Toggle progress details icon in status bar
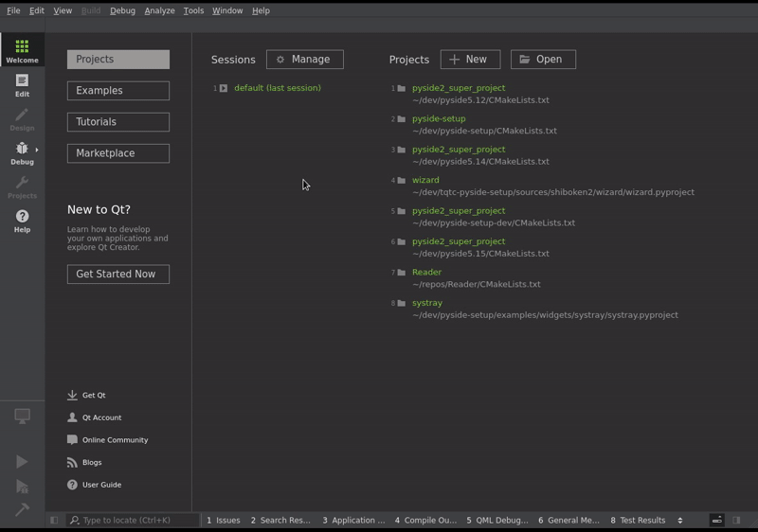 pos(717,520)
